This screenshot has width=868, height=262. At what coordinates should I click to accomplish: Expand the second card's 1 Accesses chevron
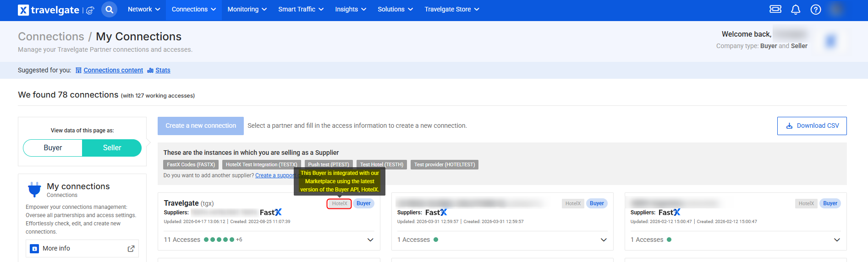(604, 240)
